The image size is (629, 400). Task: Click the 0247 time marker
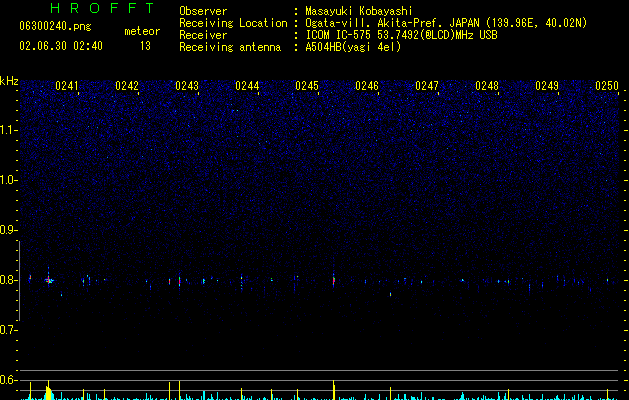[x=427, y=86]
